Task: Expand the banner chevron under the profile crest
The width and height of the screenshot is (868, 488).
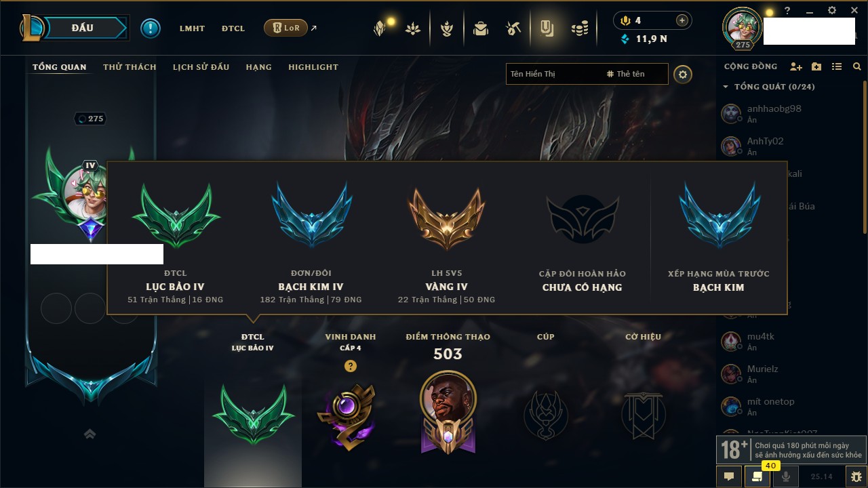Action: pyautogui.click(x=90, y=434)
